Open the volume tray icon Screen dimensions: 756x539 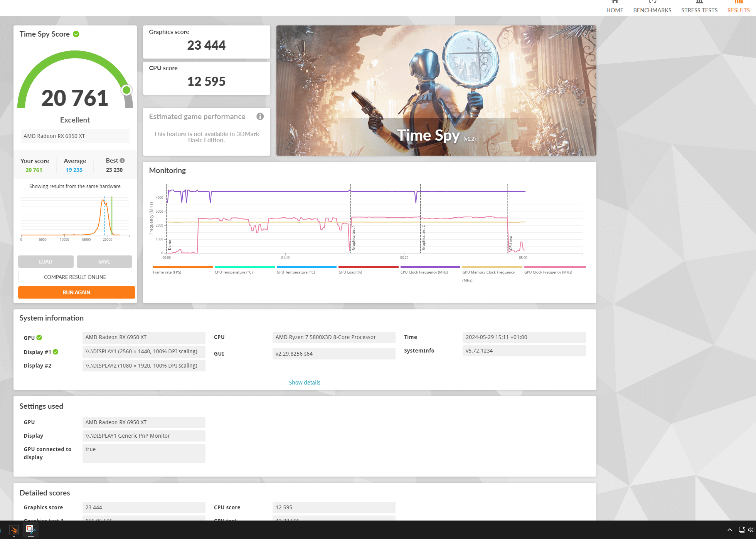coord(751,530)
